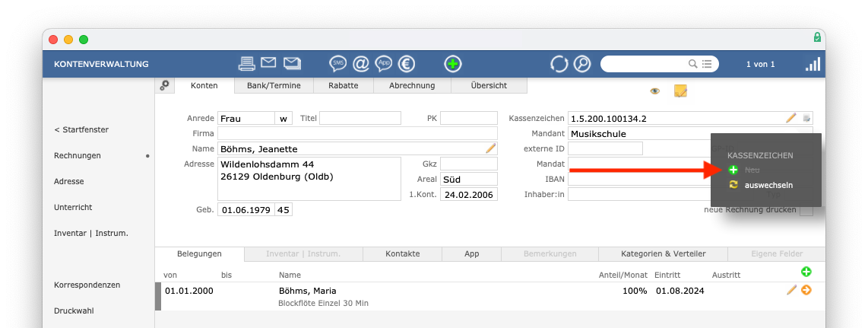Click the magnifier search icon beside refresh

pos(581,64)
